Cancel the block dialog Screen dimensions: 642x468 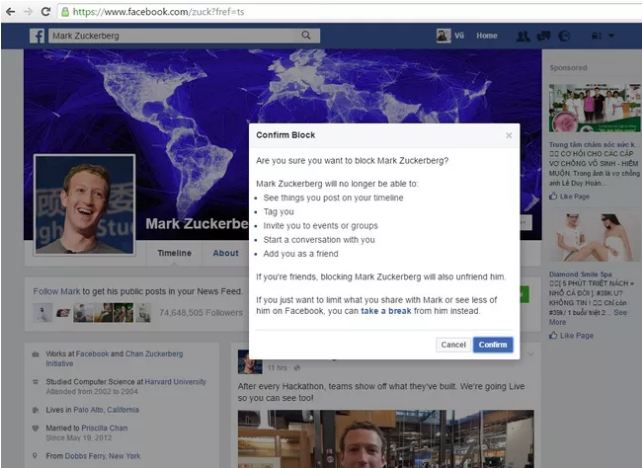click(453, 345)
